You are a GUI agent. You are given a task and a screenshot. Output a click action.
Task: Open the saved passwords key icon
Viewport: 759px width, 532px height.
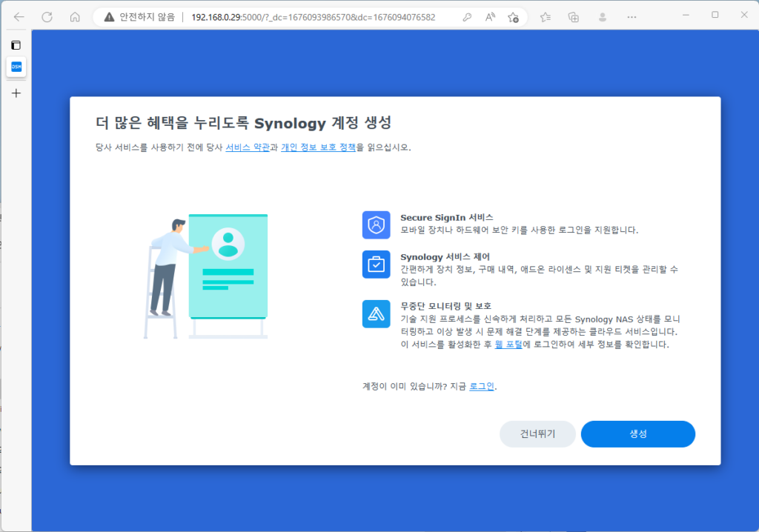tap(467, 18)
